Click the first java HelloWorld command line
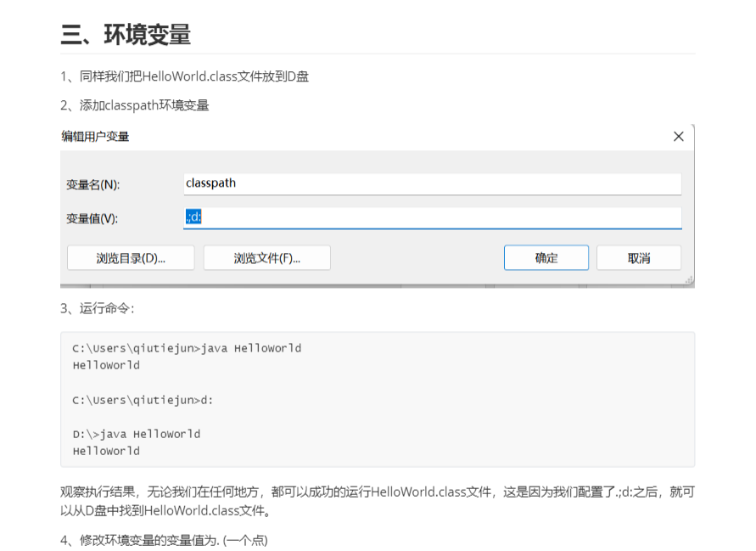Viewport: 756px width, 551px height. pos(187,348)
